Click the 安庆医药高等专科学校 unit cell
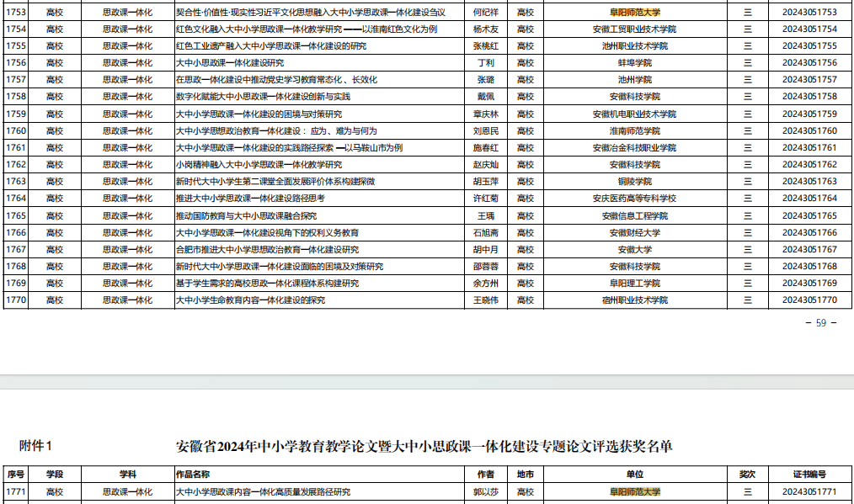 [634, 199]
